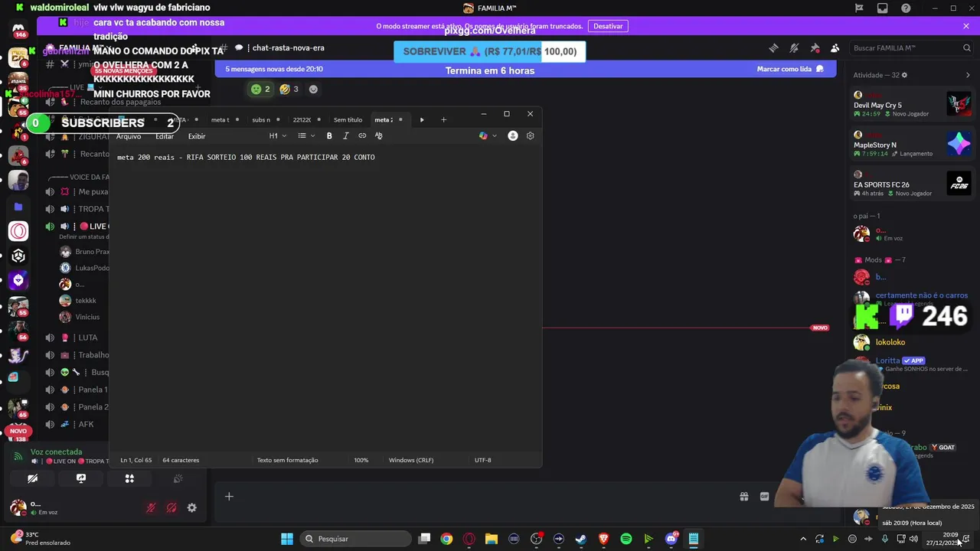Open Discord help icon in title bar
This screenshot has width=980, height=551.
[x=906, y=8]
